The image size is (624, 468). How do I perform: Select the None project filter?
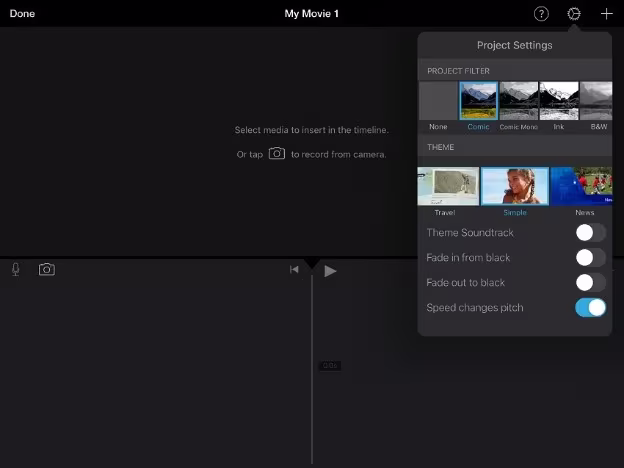point(438,101)
